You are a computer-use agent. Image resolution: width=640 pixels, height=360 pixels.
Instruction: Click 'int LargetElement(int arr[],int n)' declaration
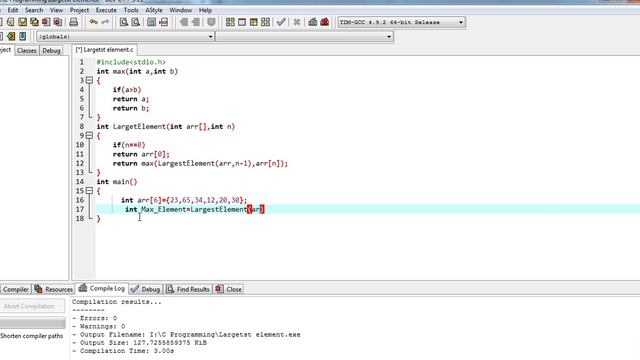tap(166, 127)
